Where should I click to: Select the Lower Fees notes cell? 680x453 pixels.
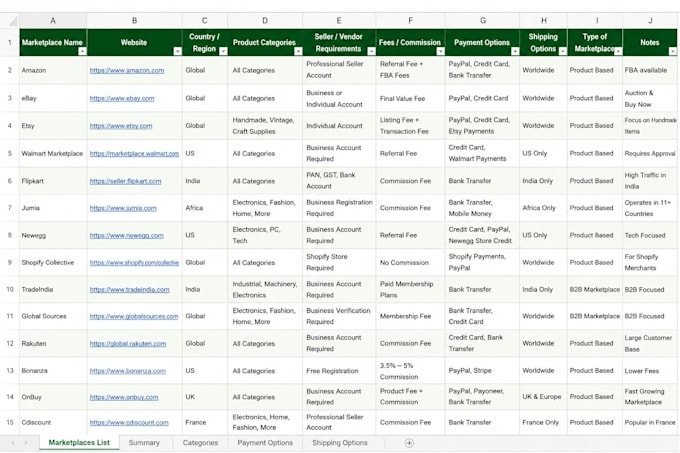(x=650, y=371)
